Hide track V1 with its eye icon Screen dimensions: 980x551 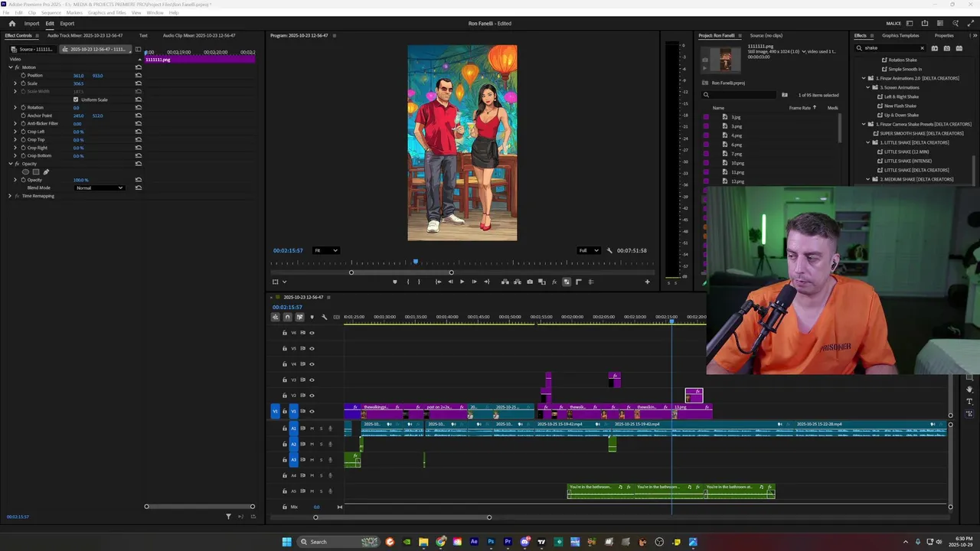tap(312, 411)
